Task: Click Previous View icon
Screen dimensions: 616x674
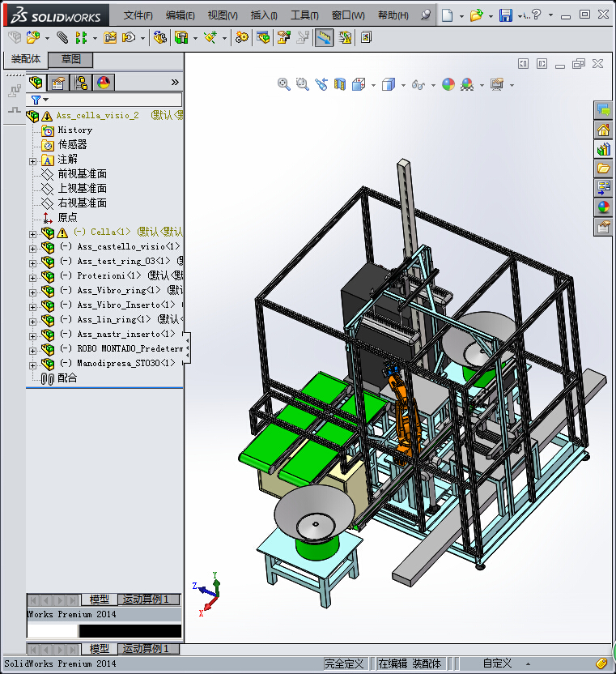Action: pyautogui.click(x=321, y=84)
